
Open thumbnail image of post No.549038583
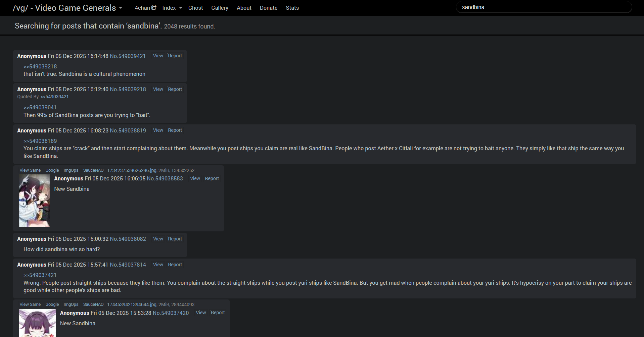point(34,201)
